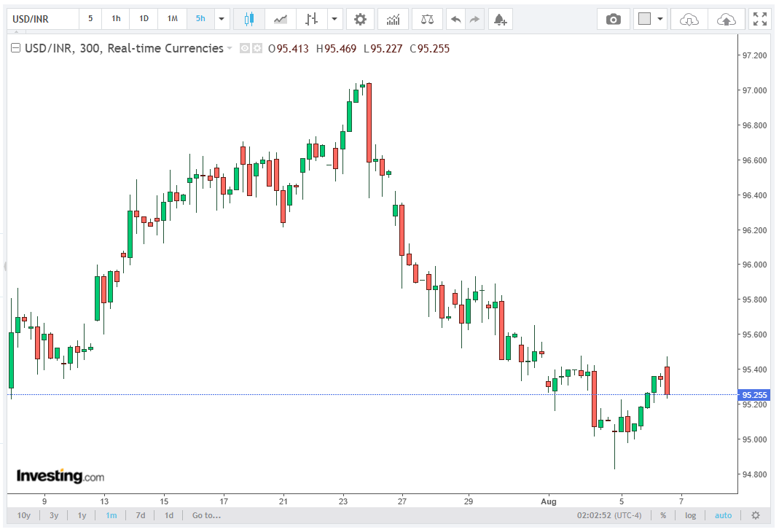Click the layout square swatch button
The image size is (779, 532).
pyautogui.click(x=644, y=19)
